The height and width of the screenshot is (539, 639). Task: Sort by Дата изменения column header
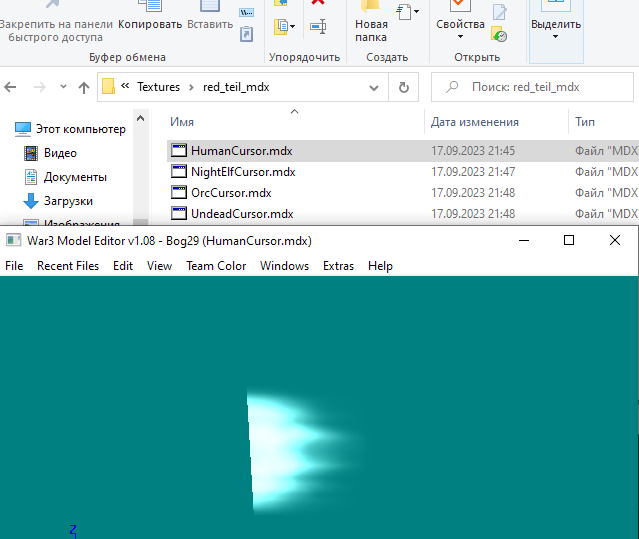(475, 122)
